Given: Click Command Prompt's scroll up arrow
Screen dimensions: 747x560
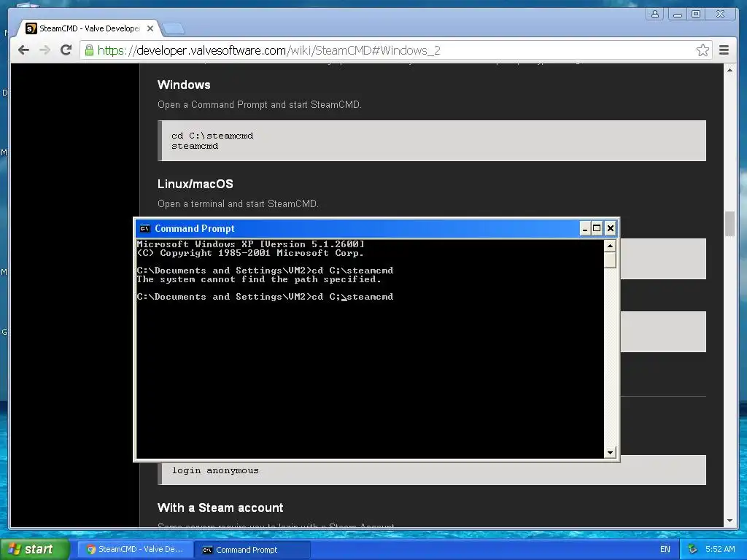Looking at the screenshot, I should 610,246.
